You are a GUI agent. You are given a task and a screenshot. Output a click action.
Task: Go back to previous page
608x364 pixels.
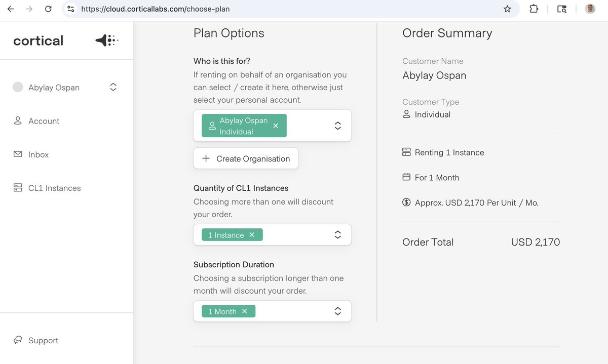(x=11, y=9)
